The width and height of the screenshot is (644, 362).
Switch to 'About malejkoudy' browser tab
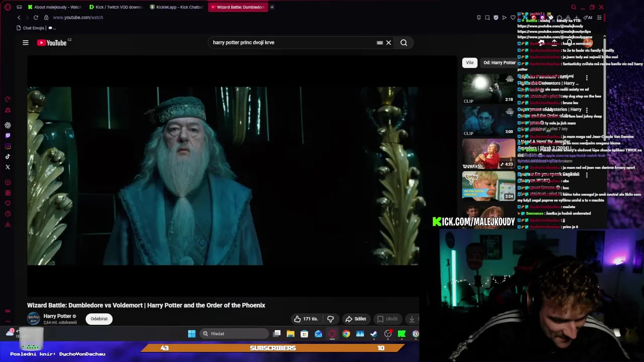[x=54, y=7]
